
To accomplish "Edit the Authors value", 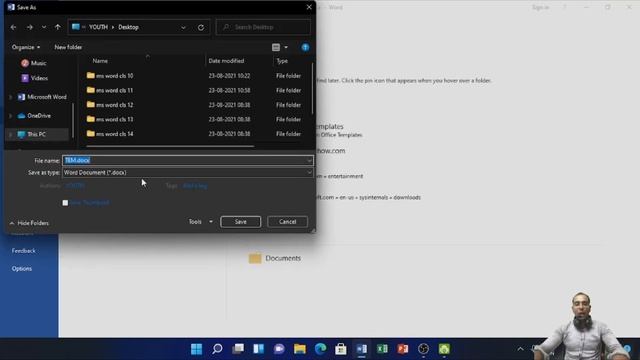I will point(75,186).
